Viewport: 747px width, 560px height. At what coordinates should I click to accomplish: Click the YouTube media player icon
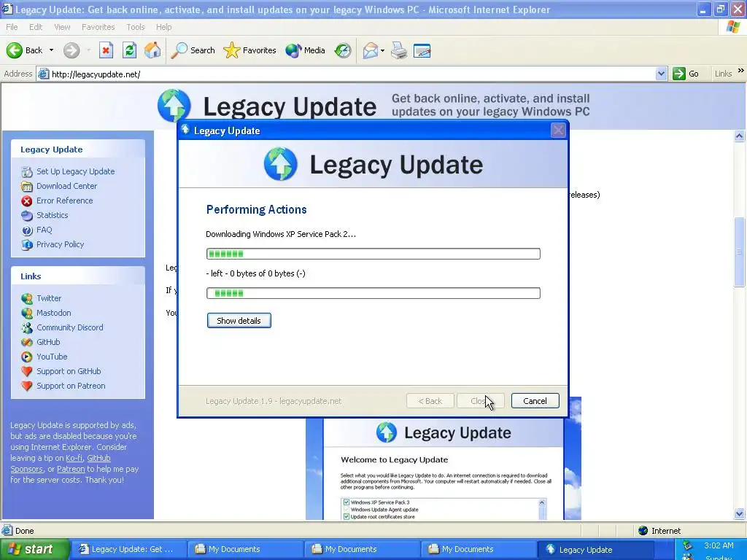click(x=27, y=357)
